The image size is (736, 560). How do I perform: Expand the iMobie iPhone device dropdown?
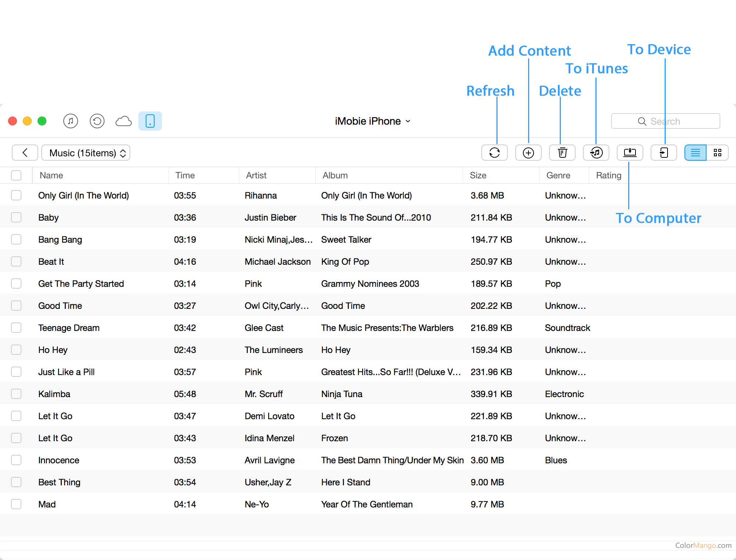[x=372, y=121]
